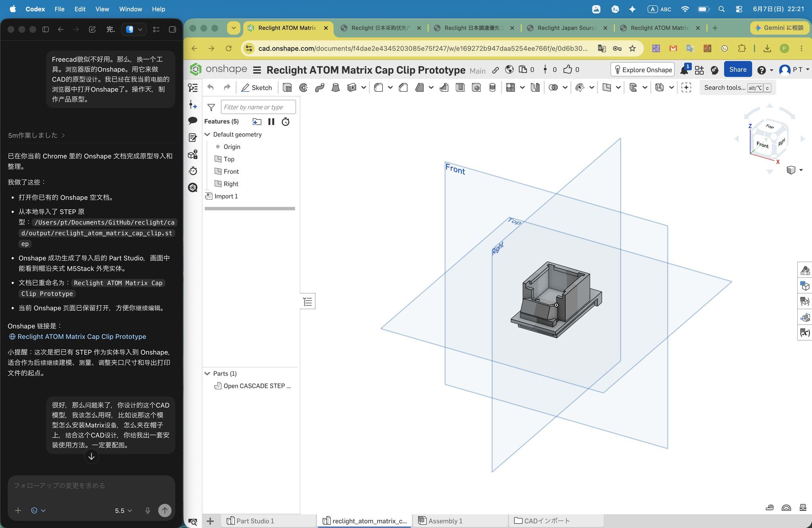Click the regeneration time stopwatch icon

(x=285, y=121)
